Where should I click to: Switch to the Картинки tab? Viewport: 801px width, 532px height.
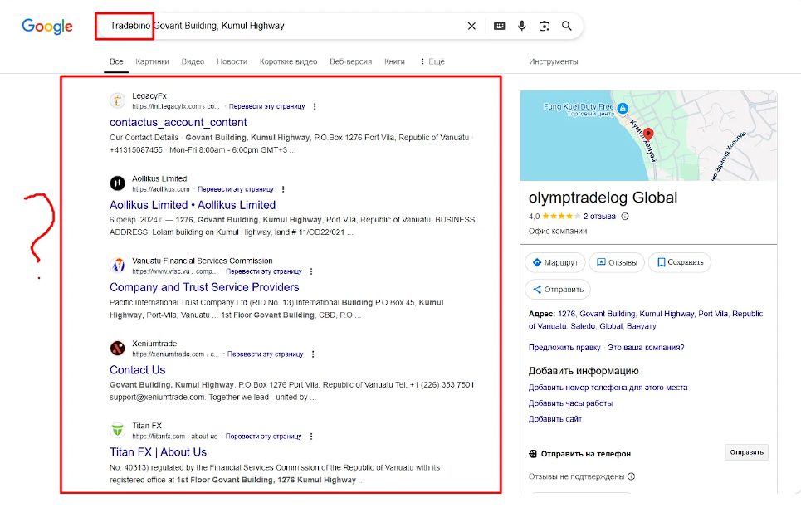pyautogui.click(x=152, y=61)
